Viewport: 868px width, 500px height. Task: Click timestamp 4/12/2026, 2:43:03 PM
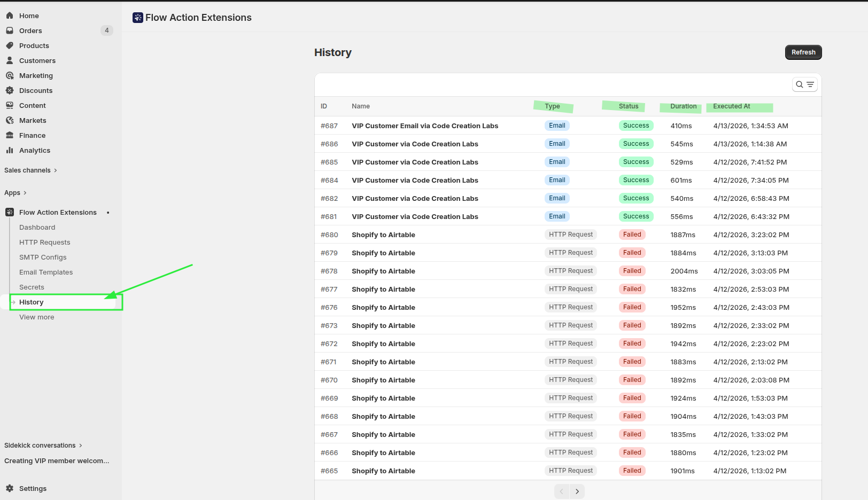pyautogui.click(x=751, y=307)
